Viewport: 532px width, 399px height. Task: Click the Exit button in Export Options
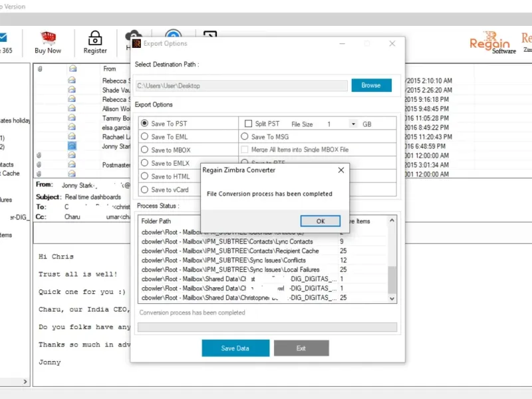pyautogui.click(x=301, y=348)
